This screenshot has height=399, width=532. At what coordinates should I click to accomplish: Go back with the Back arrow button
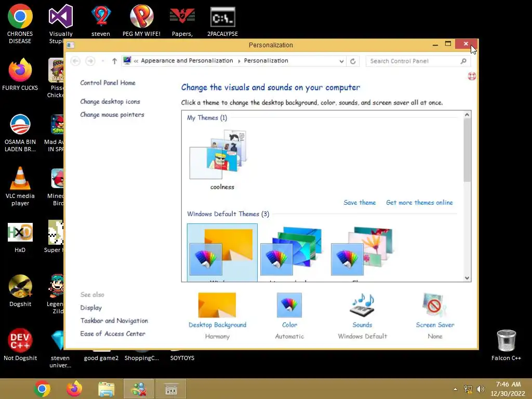tap(76, 61)
